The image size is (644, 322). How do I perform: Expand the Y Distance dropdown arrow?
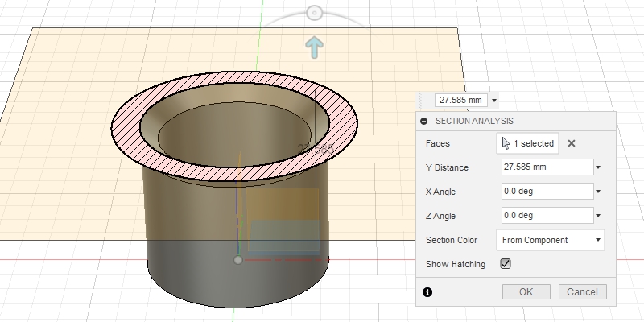(x=598, y=167)
